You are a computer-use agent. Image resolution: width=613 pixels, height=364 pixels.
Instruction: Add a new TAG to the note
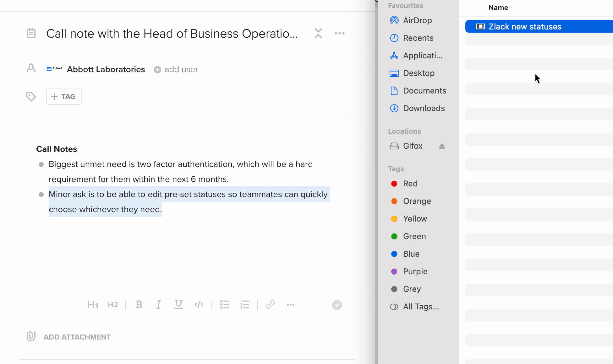(x=64, y=97)
